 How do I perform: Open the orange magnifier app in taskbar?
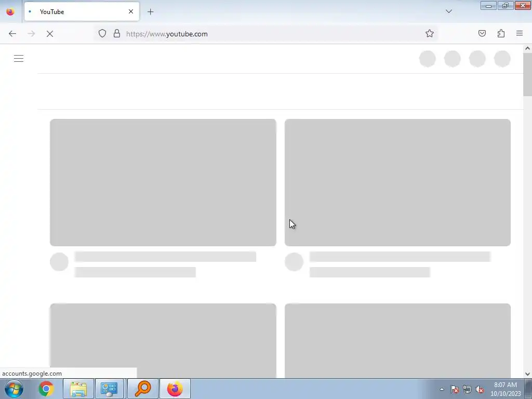pos(142,389)
